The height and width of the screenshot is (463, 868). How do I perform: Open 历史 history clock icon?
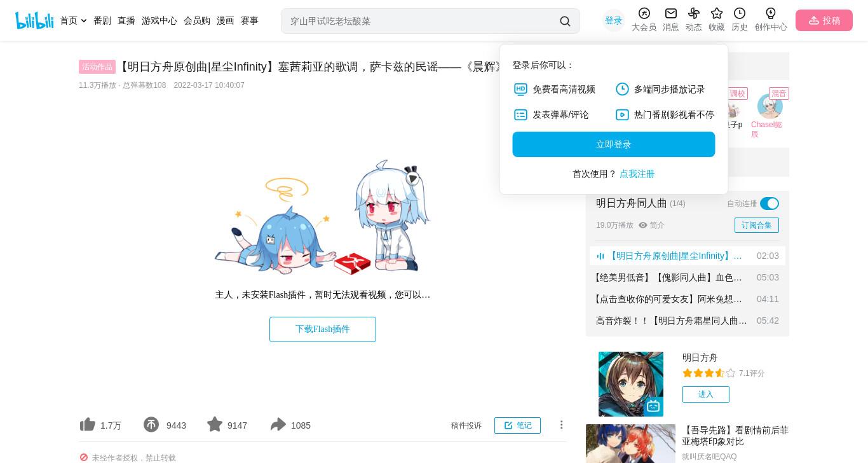tap(740, 13)
